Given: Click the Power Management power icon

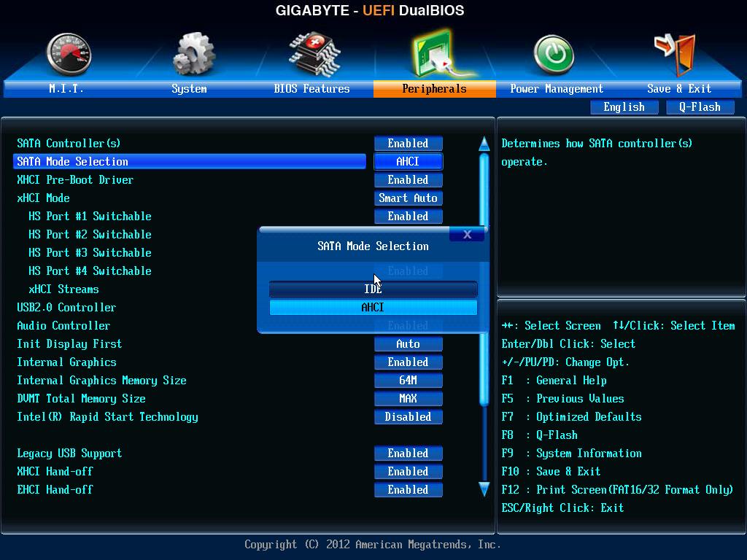Looking at the screenshot, I should click(554, 55).
